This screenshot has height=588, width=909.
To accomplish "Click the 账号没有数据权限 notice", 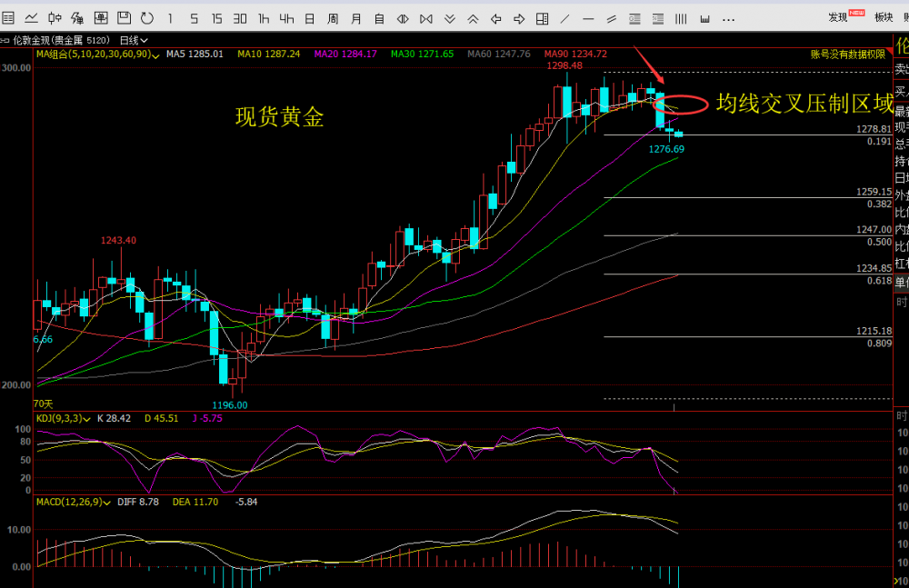I will pos(848,55).
